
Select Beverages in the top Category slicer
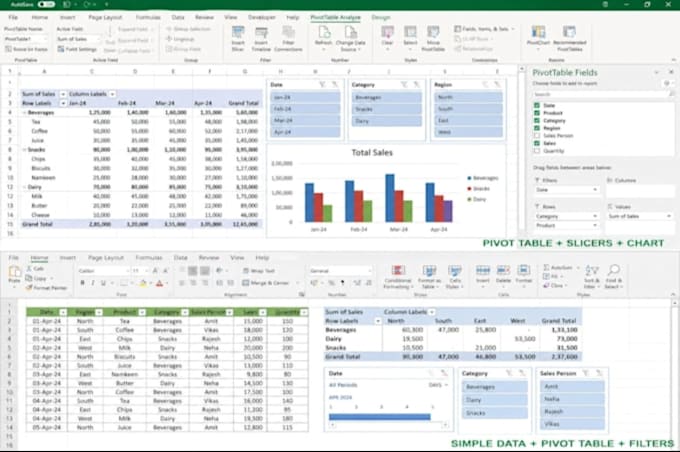click(386, 98)
